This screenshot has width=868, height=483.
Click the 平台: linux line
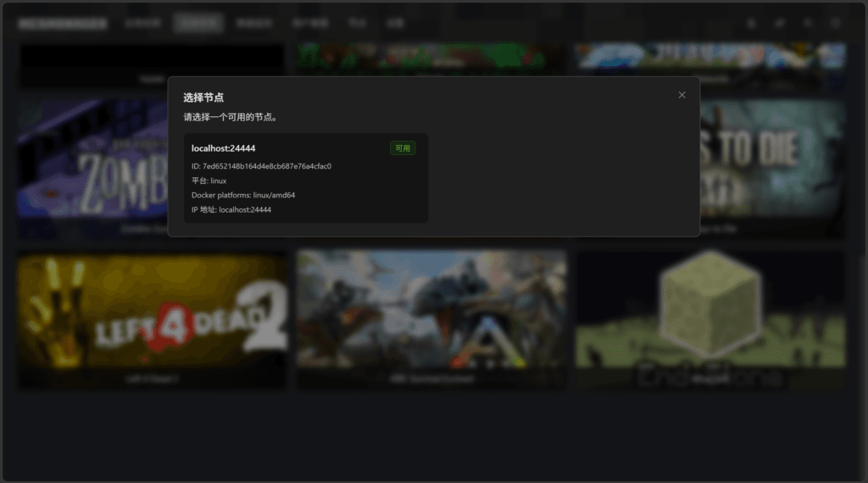209,180
